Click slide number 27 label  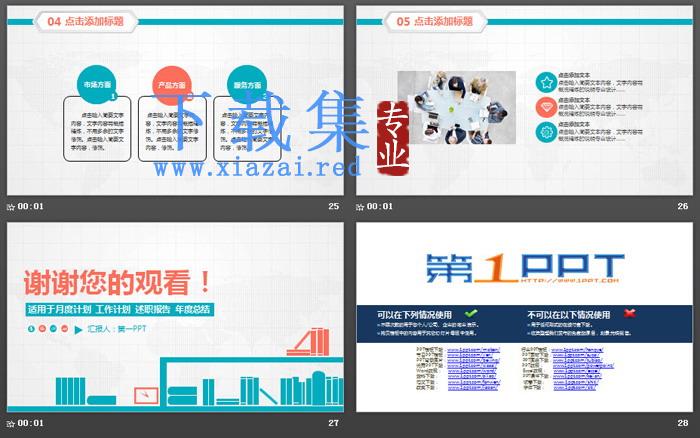[x=333, y=423]
